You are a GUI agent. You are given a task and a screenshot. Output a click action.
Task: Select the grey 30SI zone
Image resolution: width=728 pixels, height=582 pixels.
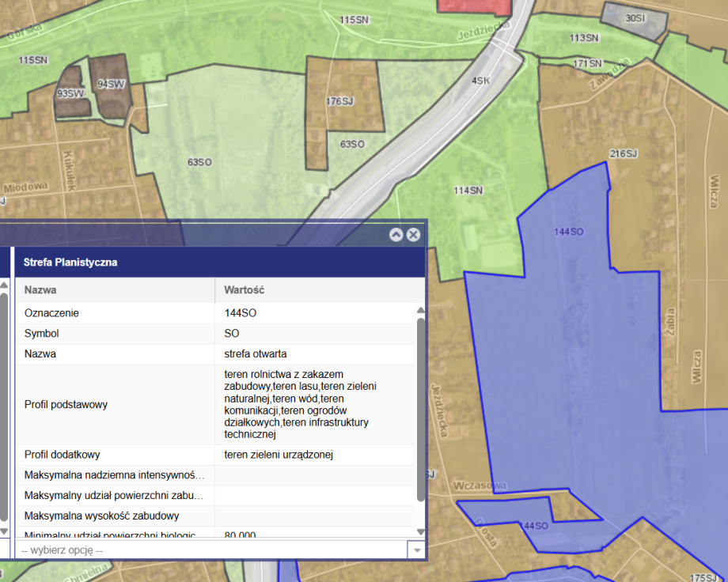(635, 18)
